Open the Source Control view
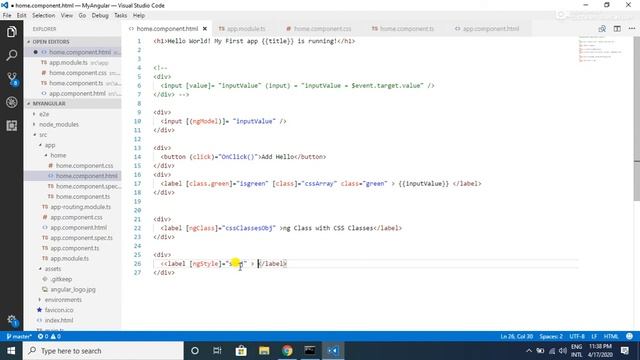The image size is (640, 360). coord(11,79)
